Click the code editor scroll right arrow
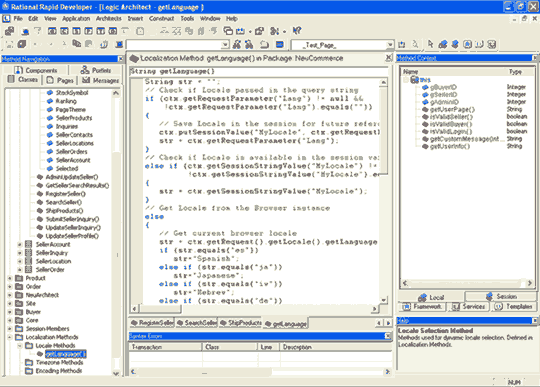This screenshot has width=540, height=387. [374, 309]
